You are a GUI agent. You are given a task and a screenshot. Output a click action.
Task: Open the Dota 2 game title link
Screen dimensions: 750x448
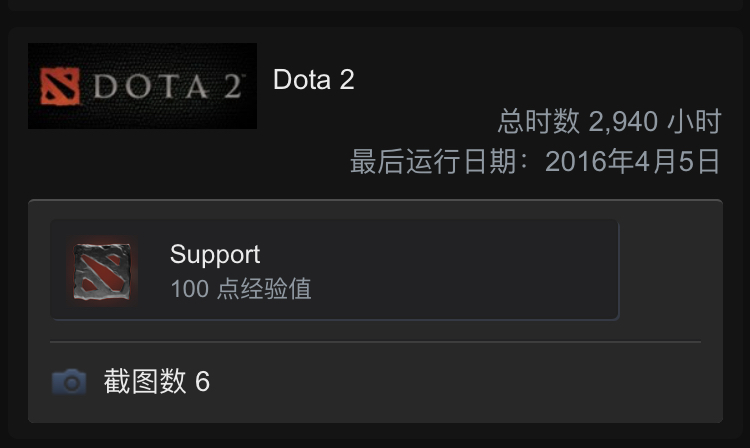313,80
